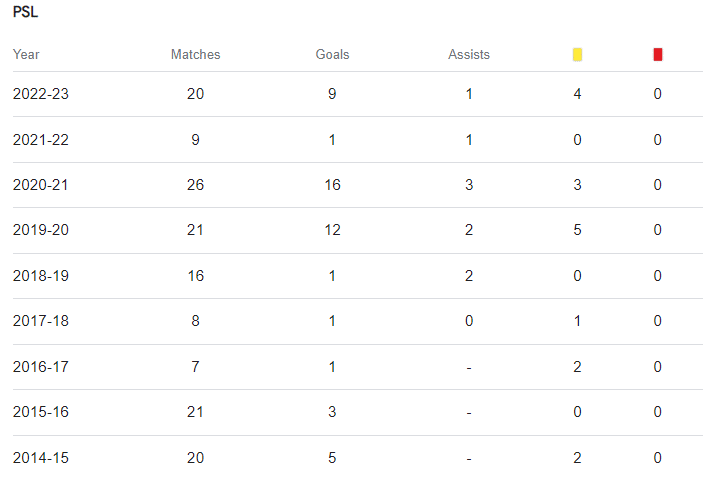Click the red card icon header
This screenshot has width=726, height=491.
(x=657, y=55)
